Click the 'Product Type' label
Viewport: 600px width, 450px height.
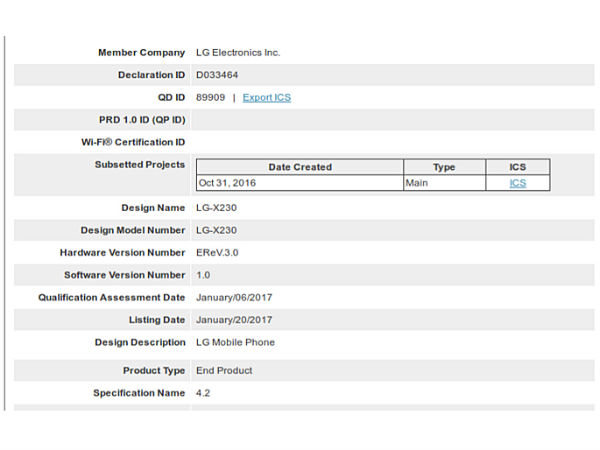coord(154,370)
